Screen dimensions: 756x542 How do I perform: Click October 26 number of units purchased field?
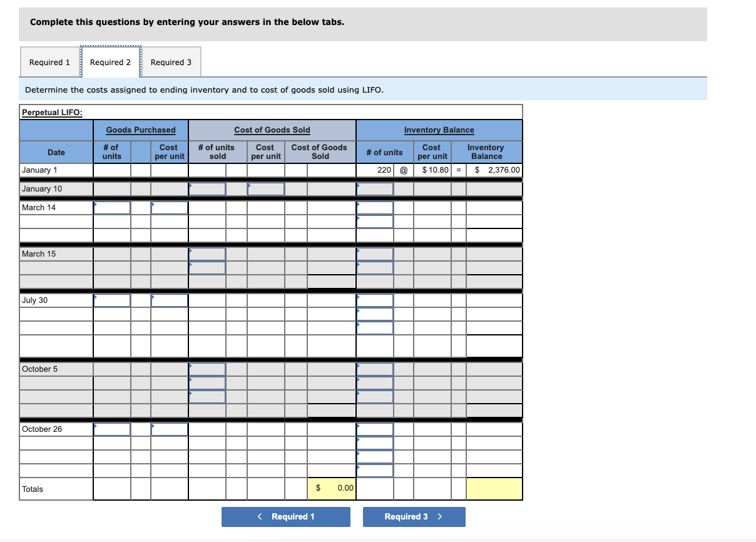[112, 429]
